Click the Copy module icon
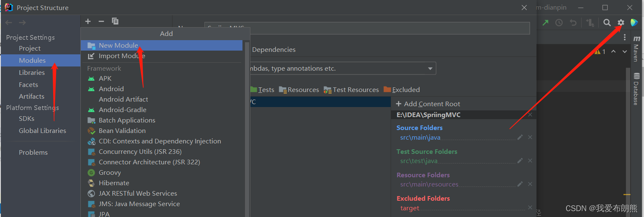Viewport: 644px width, 217px height. click(x=115, y=21)
